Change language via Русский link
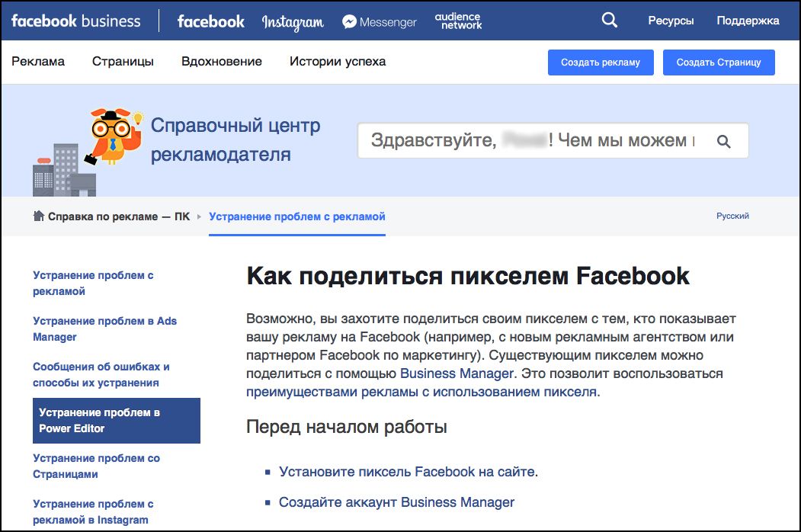The width and height of the screenshot is (801, 532). [732, 216]
